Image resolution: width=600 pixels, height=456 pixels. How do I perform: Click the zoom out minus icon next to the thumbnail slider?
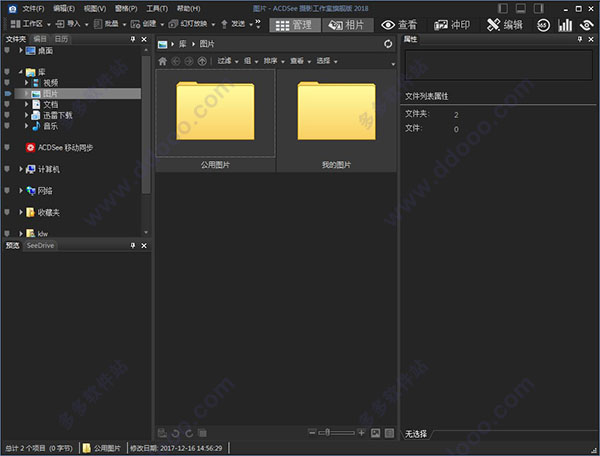point(312,433)
